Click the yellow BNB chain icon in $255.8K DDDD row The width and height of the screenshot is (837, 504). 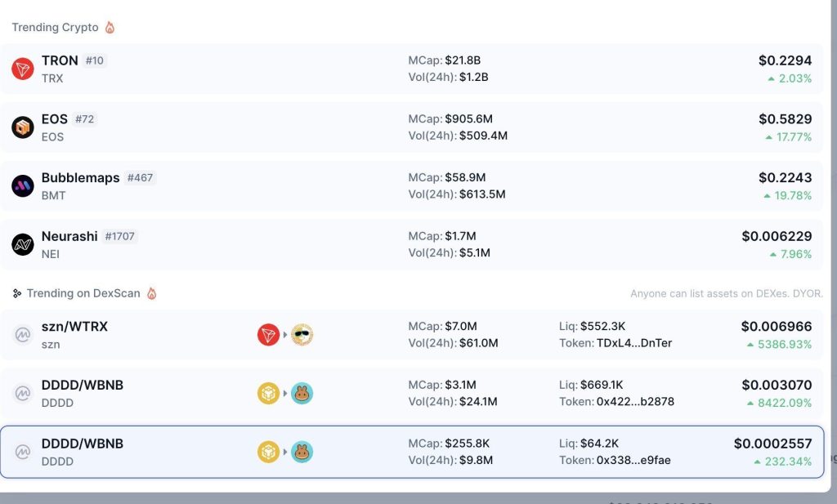[x=268, y=453]
